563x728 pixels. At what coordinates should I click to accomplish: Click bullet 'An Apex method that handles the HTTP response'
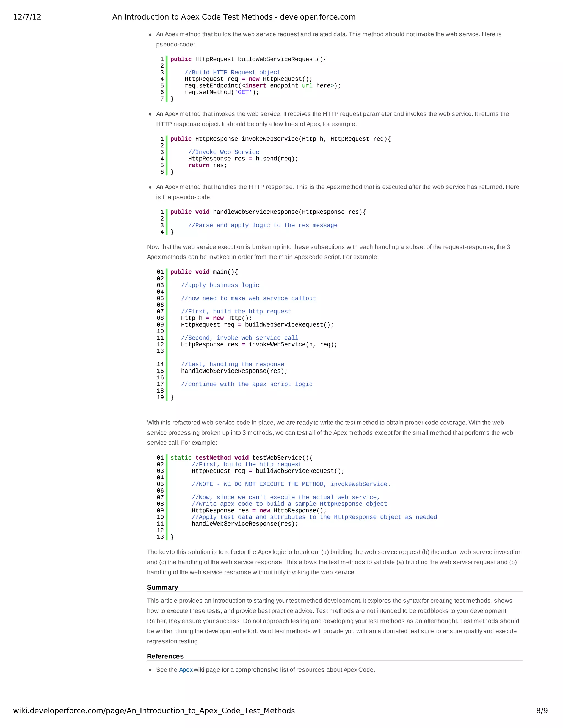pyautogui.click(x=338, y=192)
